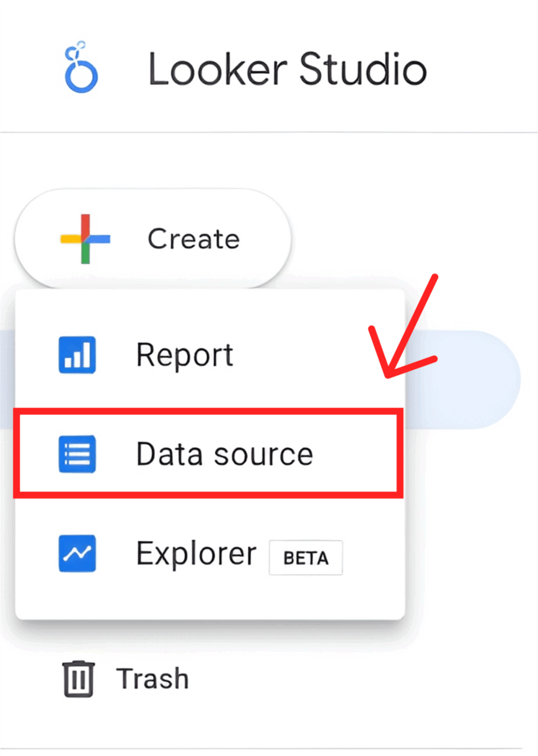
Task: Click the BETA badge next to Explorer
Action: [305, 557]
